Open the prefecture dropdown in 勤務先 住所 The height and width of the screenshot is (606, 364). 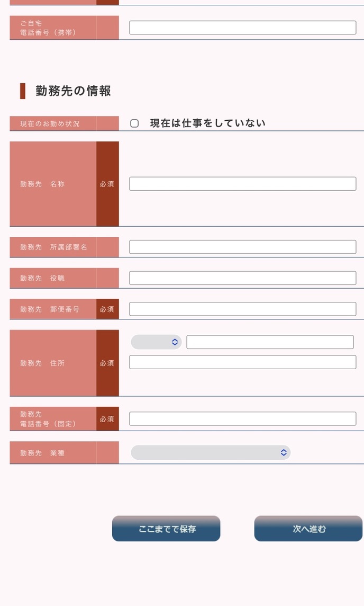pos(156,342)
